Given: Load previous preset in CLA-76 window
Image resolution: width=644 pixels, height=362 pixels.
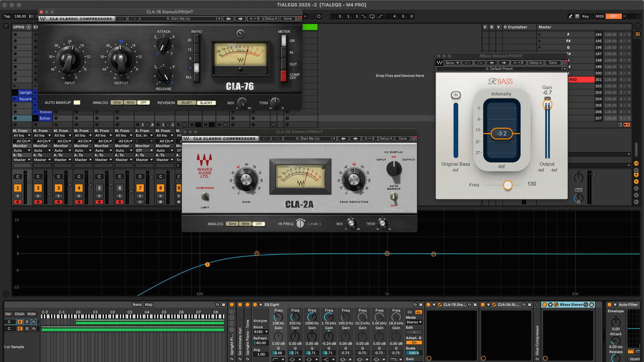Looking at the screenshot, I should coord(228,19).
